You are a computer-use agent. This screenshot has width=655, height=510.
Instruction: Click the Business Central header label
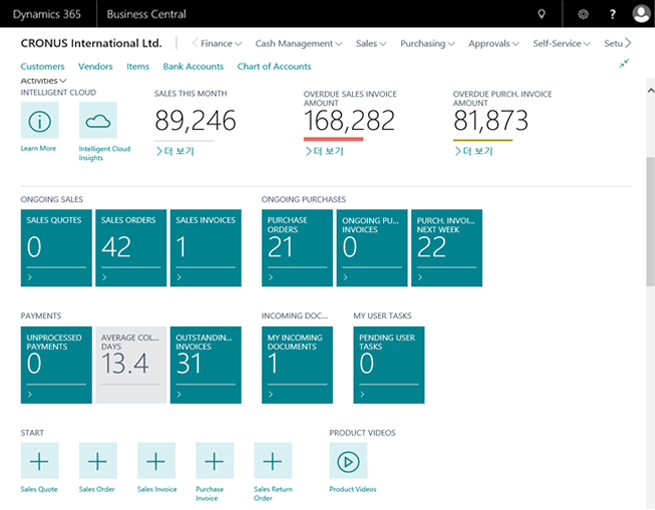pos(146,14)
